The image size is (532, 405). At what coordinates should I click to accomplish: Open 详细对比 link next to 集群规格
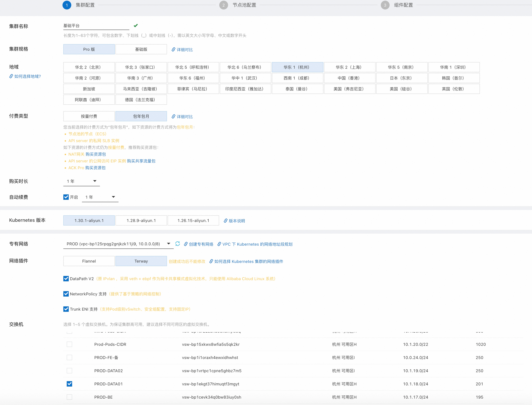(182, 50)
